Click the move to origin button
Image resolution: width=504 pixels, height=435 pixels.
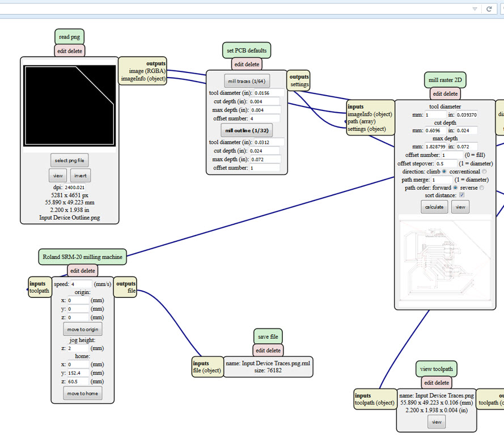click(x=83, y=330)
